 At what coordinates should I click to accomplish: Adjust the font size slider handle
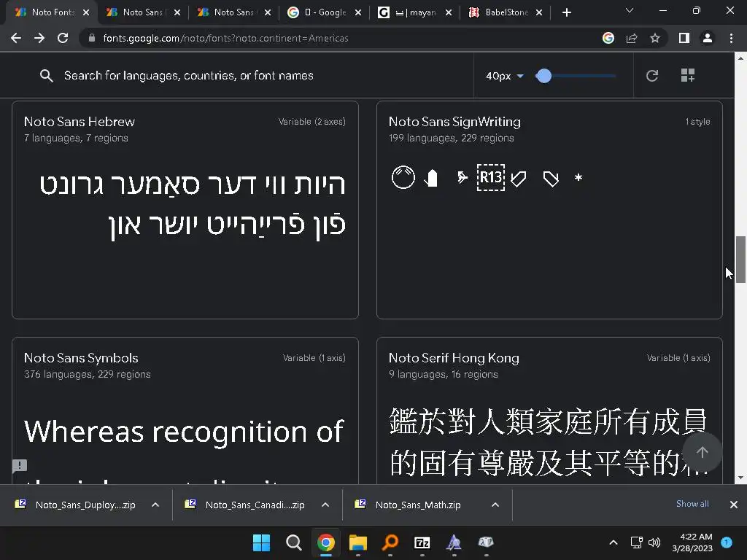543,76
